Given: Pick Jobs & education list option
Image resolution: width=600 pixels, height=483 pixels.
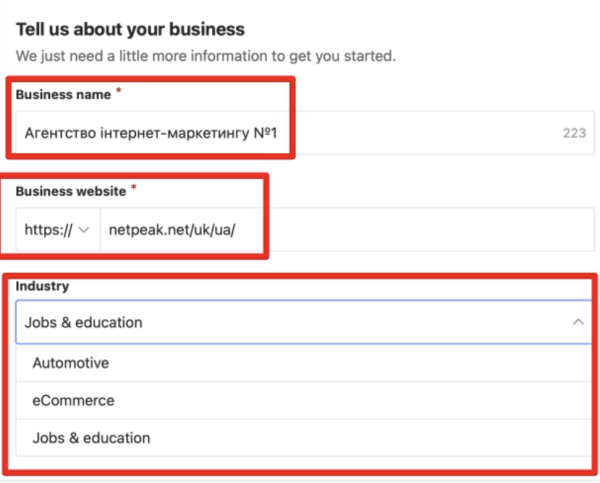Looking at the screenshot, I should pos(305,438).
